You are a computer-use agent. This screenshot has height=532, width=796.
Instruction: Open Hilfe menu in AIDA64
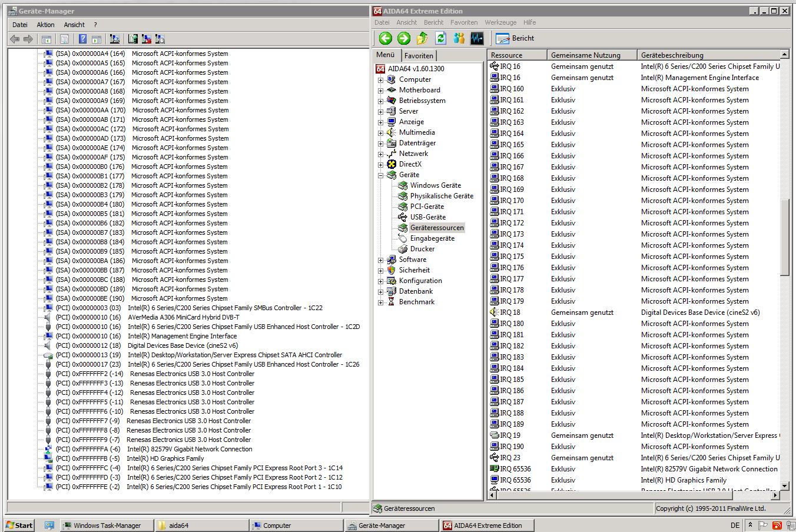[x=530, y=22]
